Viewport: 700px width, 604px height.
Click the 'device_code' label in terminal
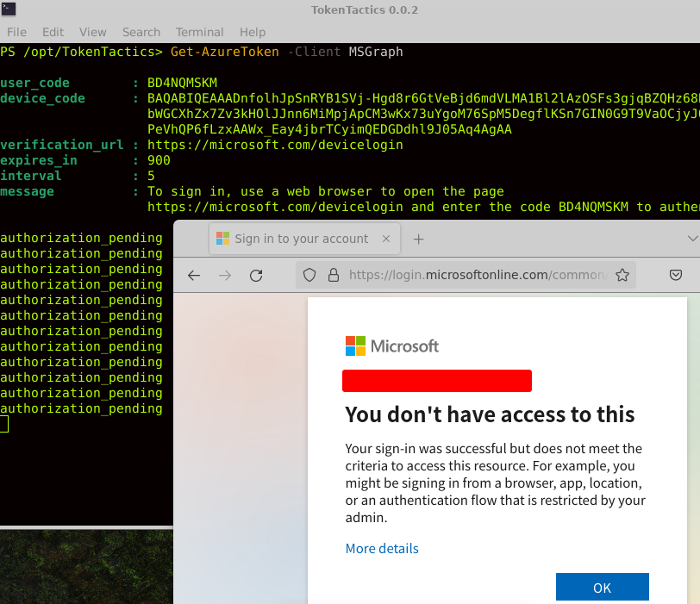click(42, 98)
